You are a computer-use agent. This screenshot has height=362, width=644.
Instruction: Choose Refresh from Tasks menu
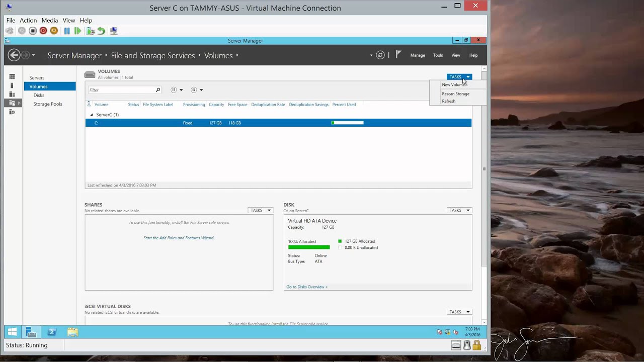448,101
